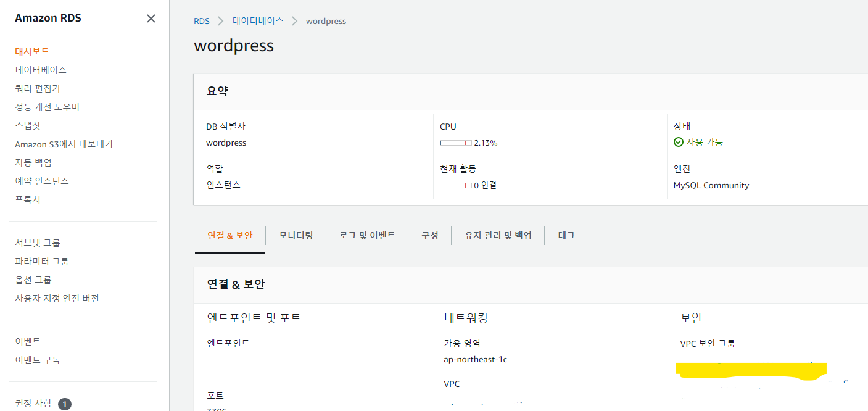Open 이벤트 in the sidebar

pyautogui.click(x=28, y=341)
